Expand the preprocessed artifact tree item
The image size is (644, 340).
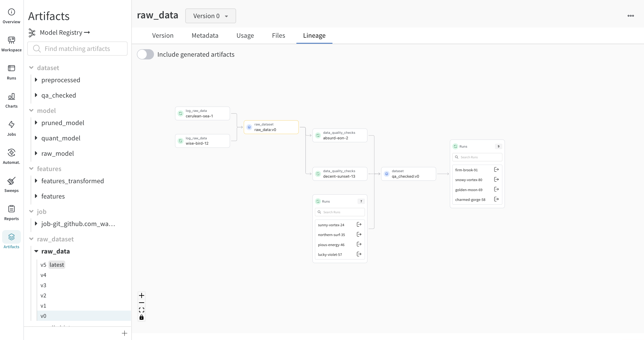coord(36,80)
